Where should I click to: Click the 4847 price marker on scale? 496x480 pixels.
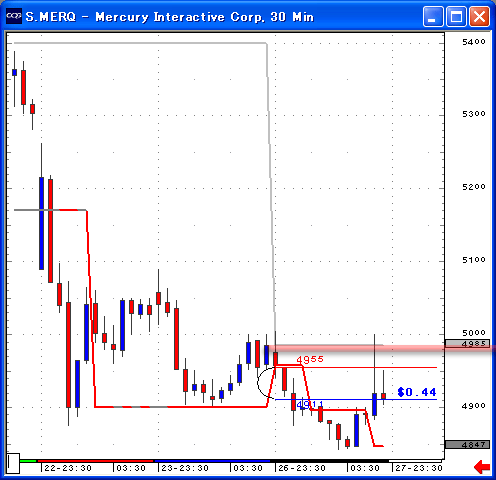click(x=467, y=444)
